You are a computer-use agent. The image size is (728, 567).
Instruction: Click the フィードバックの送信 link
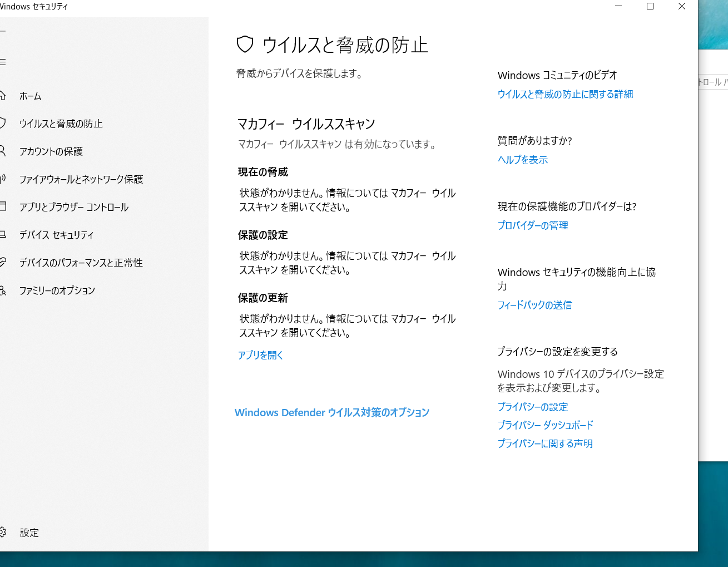point(534,305)
